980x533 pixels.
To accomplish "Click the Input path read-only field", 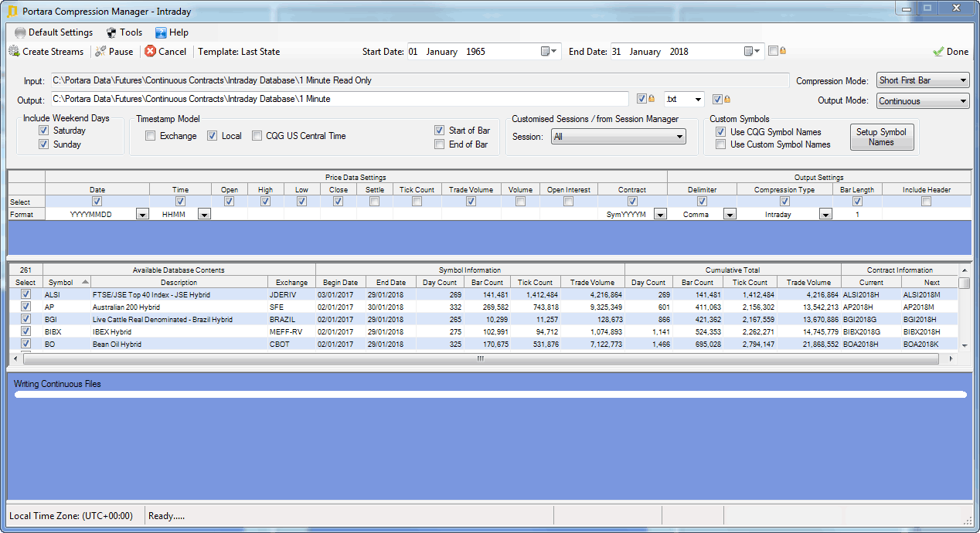I will click(x=420, y=80).
